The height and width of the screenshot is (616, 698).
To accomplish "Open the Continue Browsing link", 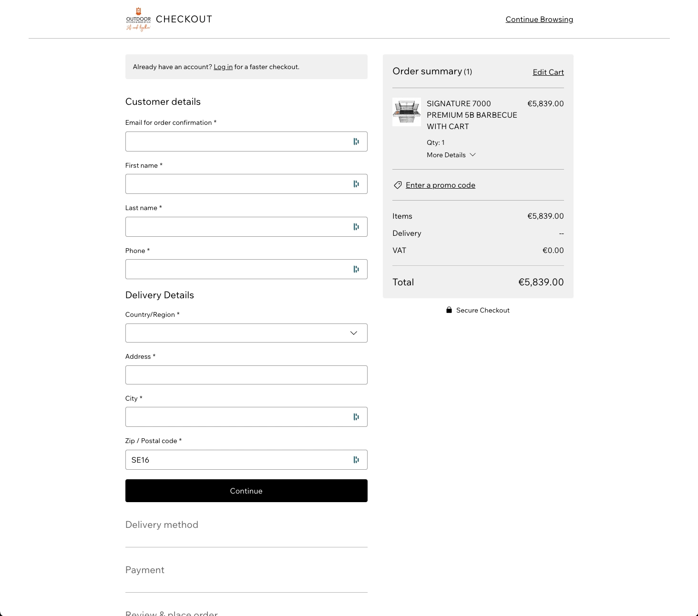I will click(539, 20).
